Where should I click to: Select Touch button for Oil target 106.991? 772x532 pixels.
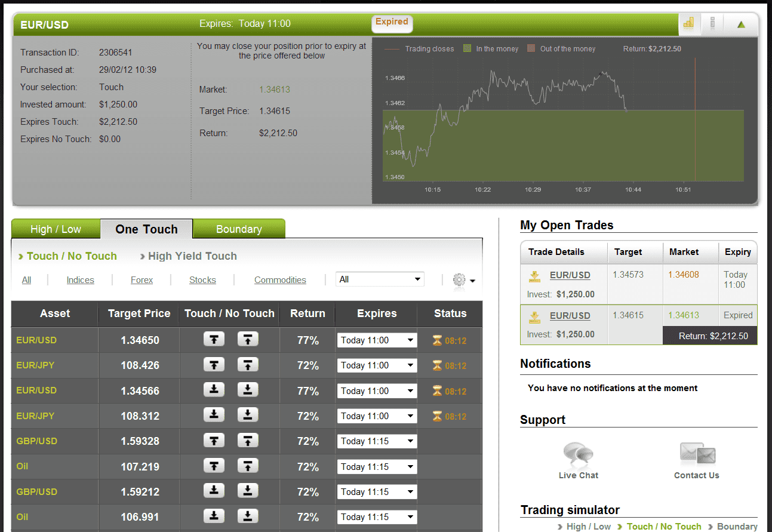pos(214,516)
